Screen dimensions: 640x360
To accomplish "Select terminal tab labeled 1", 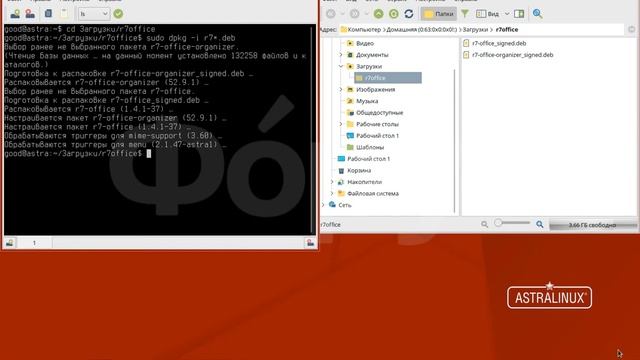I will (x=34, y=243).
